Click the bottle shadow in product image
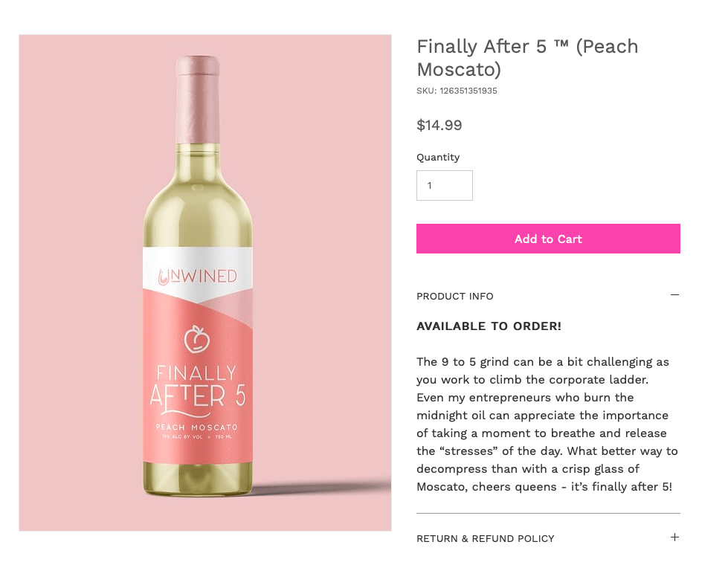This screenshot has width=728, height=562. tap(320, 488)
